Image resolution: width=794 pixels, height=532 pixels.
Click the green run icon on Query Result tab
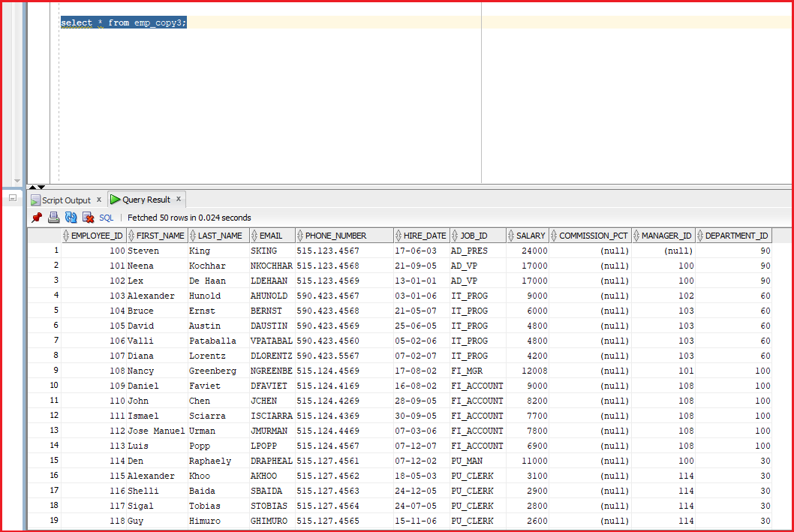tap(116, 200)
